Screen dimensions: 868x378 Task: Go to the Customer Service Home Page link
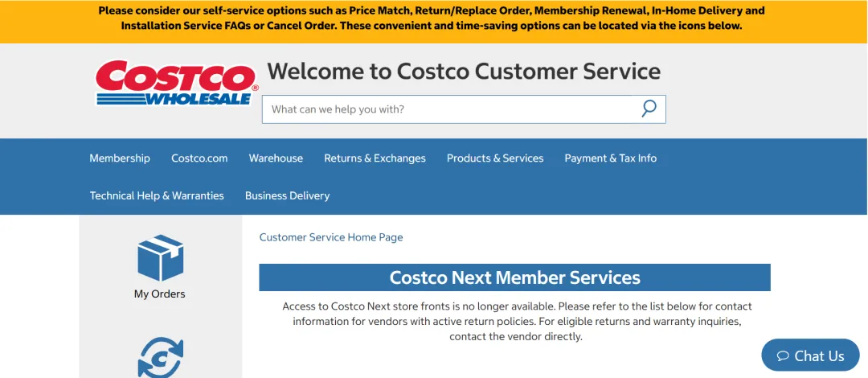point(331,237)
